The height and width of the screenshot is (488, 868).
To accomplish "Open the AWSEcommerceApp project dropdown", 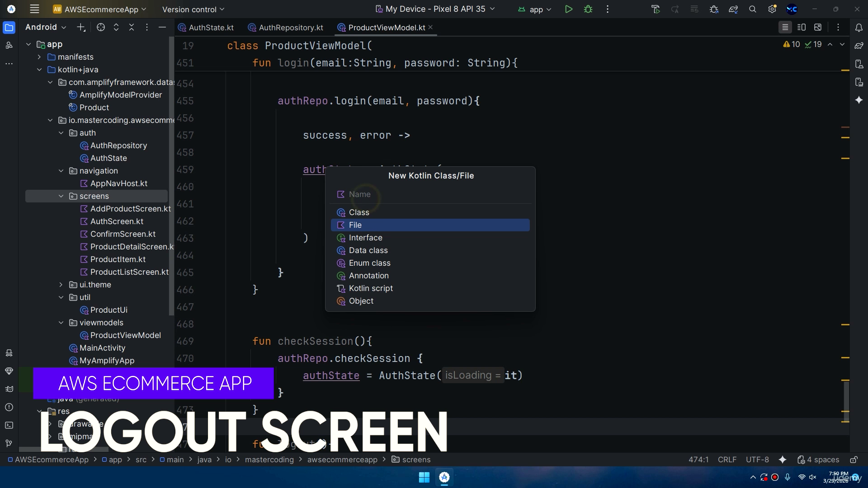I will tap(99, 9).
